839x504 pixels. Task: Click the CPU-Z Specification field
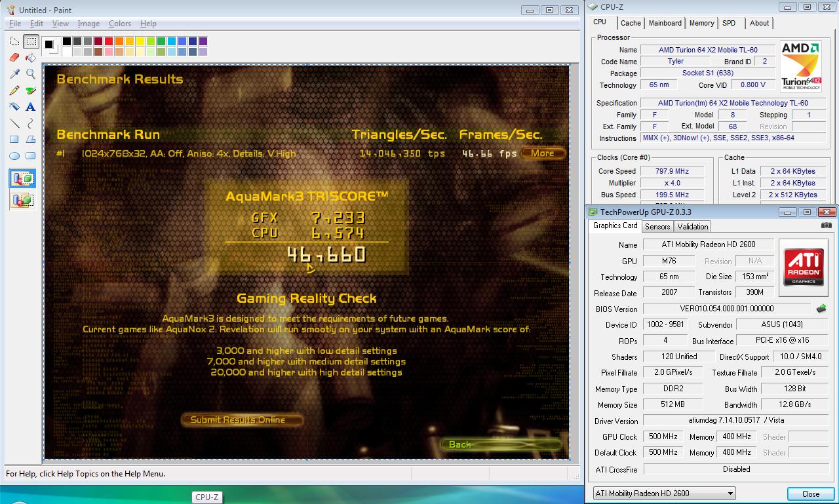coord(733,103)
